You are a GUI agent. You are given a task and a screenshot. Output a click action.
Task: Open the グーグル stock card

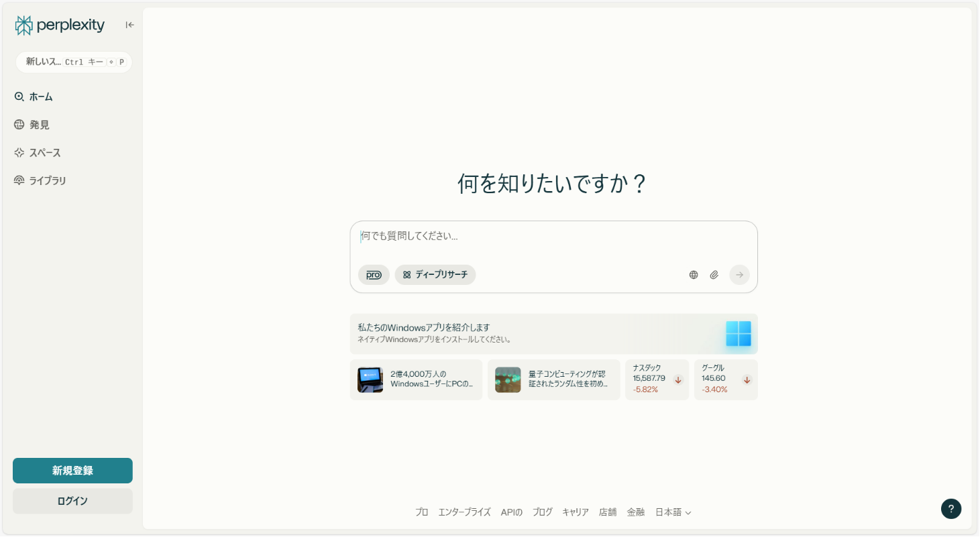pos(726,379)
